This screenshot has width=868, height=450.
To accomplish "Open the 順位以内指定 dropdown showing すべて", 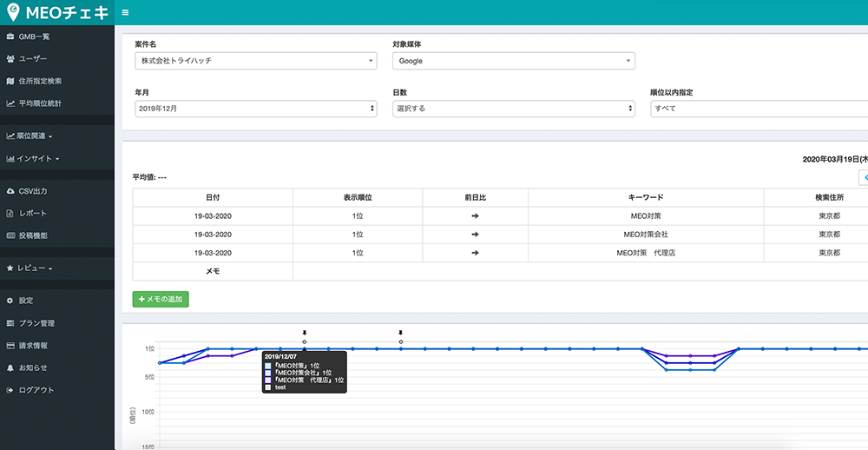I will coord(759,109).
